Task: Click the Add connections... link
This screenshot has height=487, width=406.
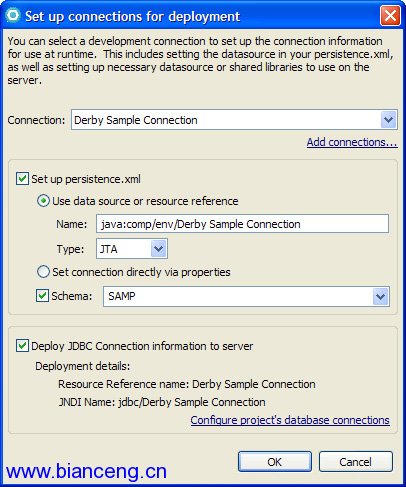Action: click(352, 142)
